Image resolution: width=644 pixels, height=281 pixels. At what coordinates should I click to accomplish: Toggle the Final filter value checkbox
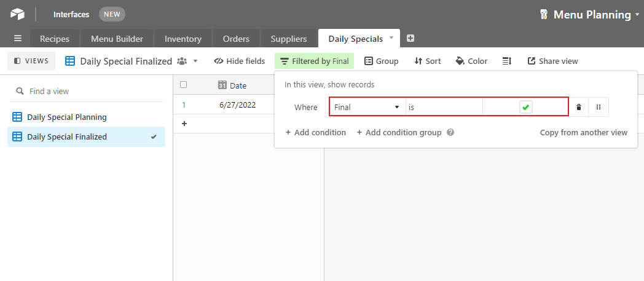pyautogui.click(x=525, y=107)
